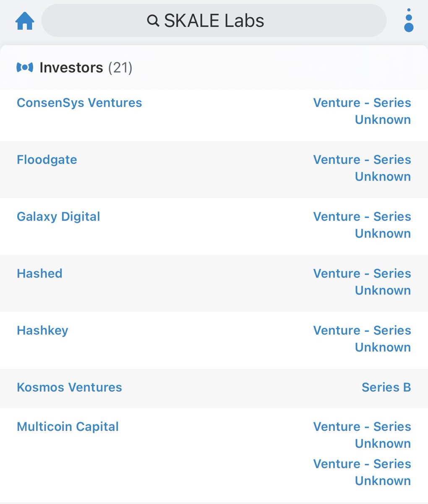Tap the search magnifier icon

coord(153,20)
